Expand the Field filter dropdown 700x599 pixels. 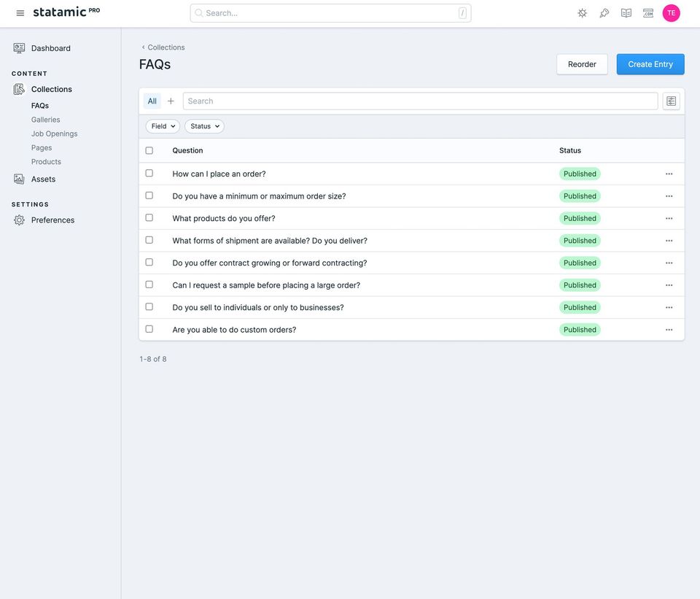point(163,126)
